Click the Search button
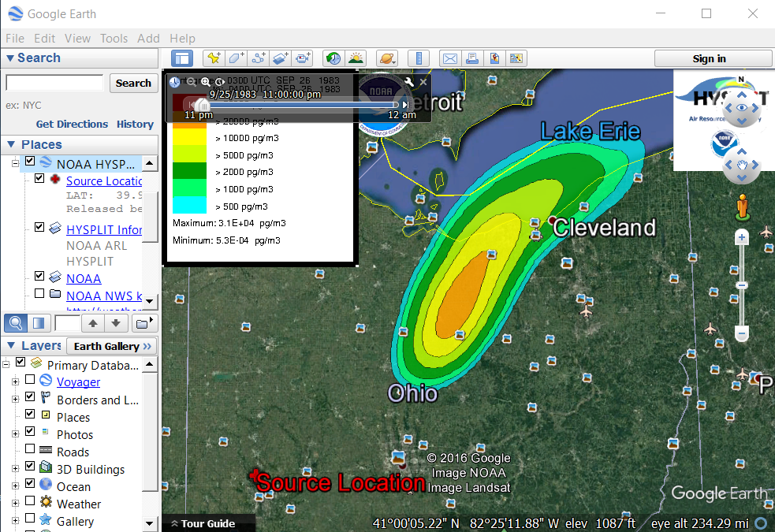This screenshot has width=775, height=532. tap(133, 83)
